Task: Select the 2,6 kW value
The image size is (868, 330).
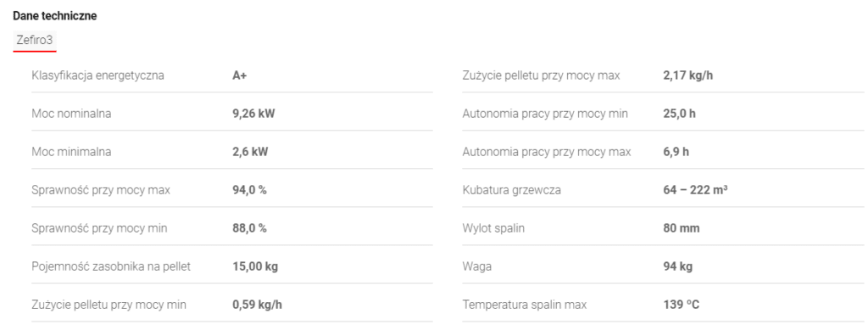Action: (x=250, y=152)
